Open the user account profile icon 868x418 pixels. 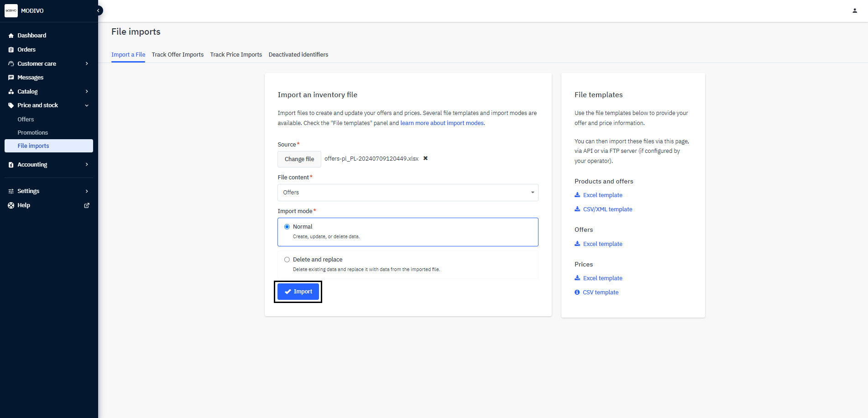[854, 10]
